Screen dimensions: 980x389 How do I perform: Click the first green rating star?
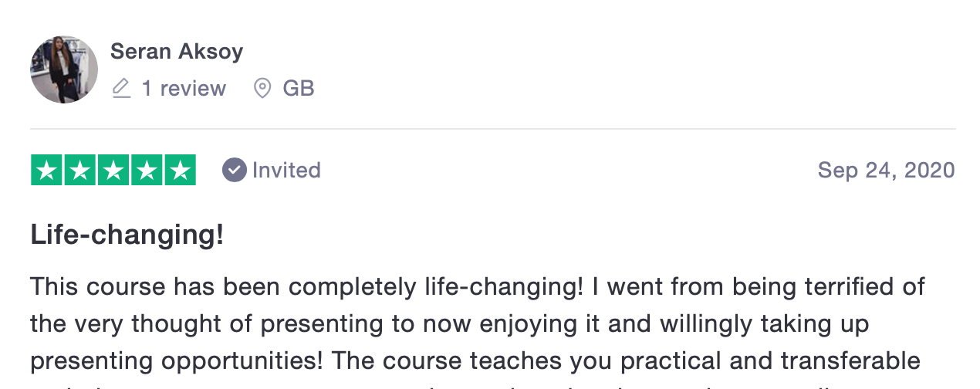pos(47,171)
